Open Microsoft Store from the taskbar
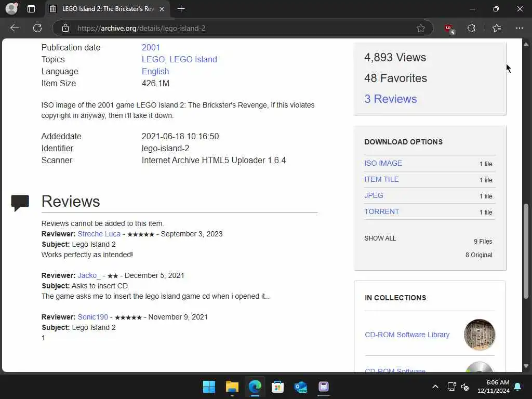532x399 pixels. [x=277, y=387]
